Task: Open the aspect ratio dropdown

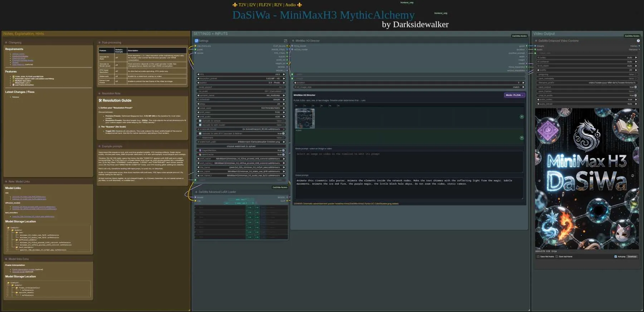Action: [241, 83]
